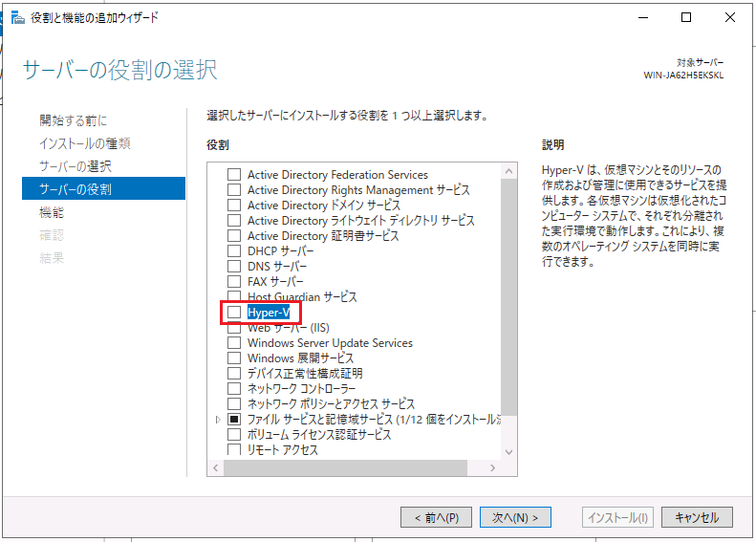
Task: Select サーバーの役割 step in sidebar
Action: tap(103, 188)
